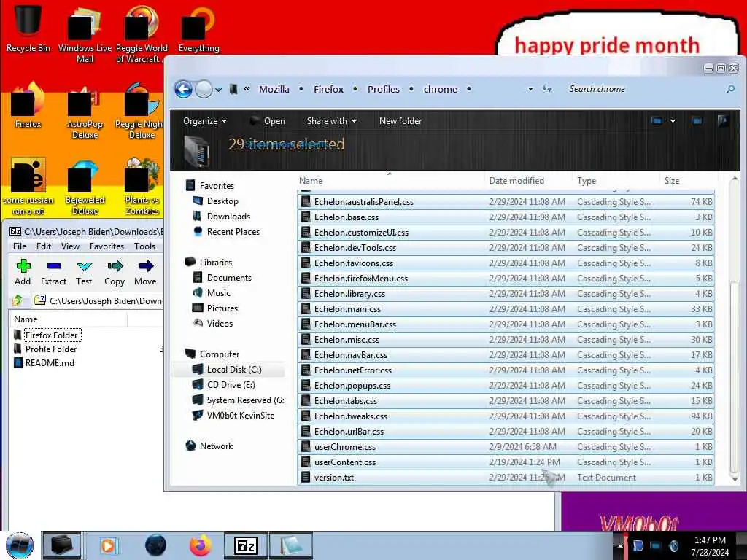Select Mozilla in the address breadcrumb
This screenshot has height=560, width=747.
274,89
